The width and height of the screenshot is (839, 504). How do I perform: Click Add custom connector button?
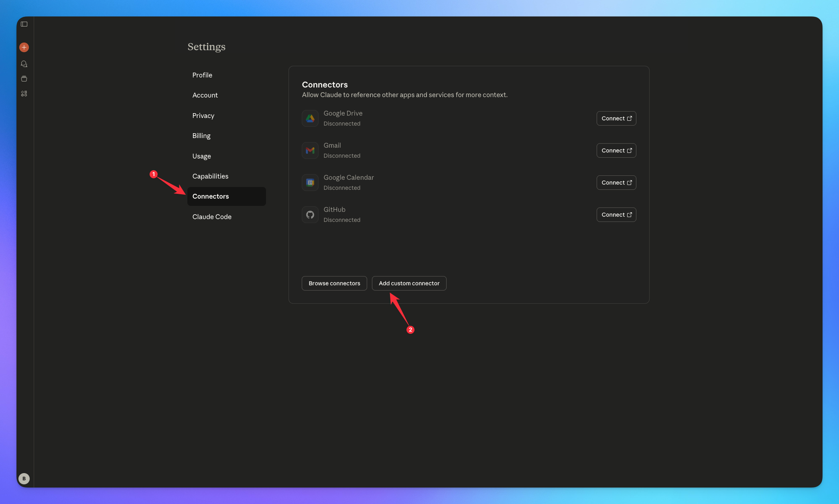coord(409,283)
